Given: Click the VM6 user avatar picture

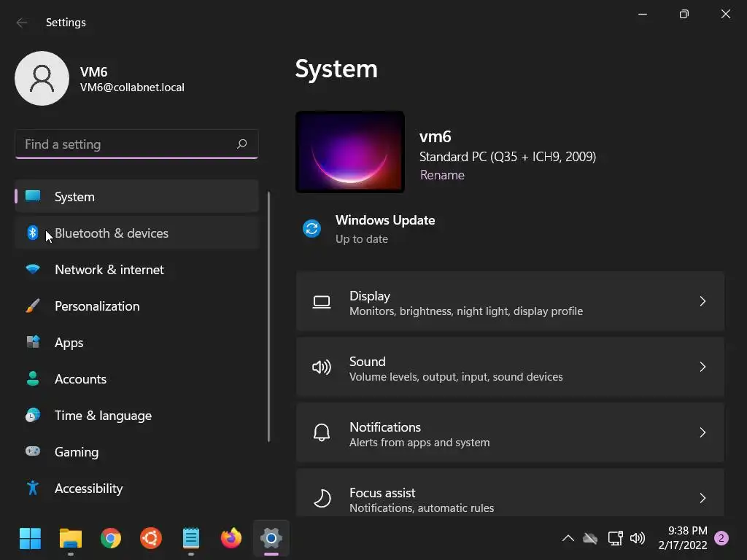Looking at the screenshot, I should 42,79.
